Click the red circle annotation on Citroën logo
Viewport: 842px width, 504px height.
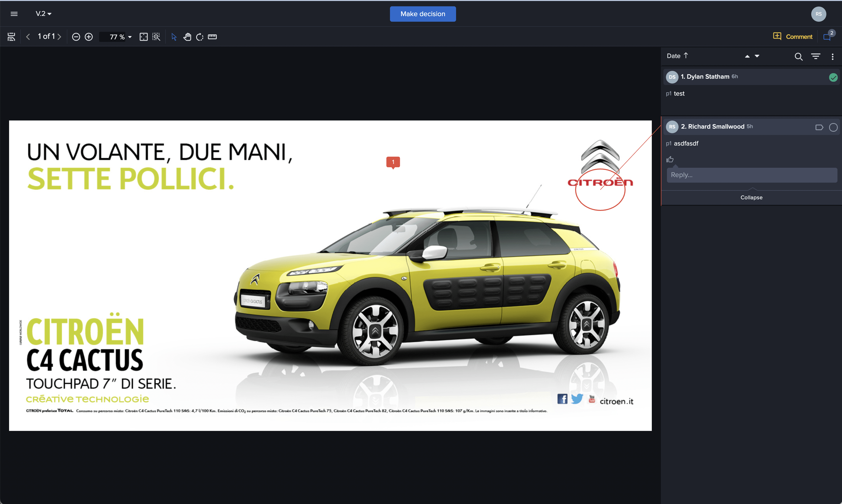pos(600,189)
